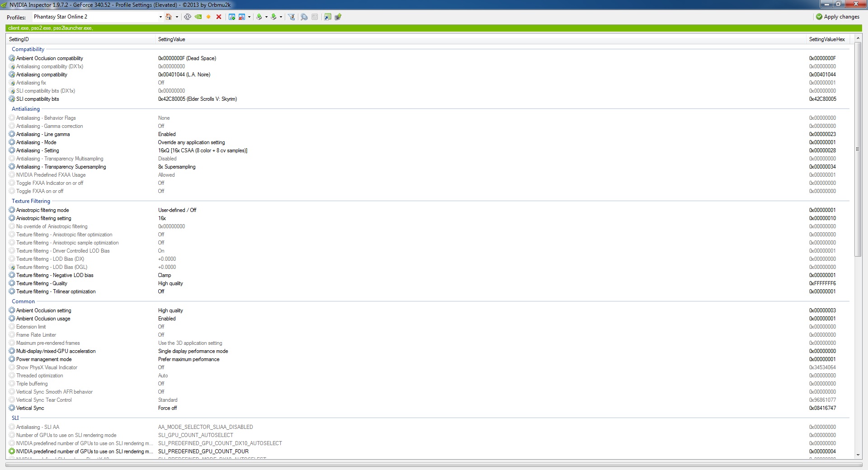Screen dimensions: 868x470
Task: Select the Anisotropic filtering setting row
Action: tap(428, 218)
